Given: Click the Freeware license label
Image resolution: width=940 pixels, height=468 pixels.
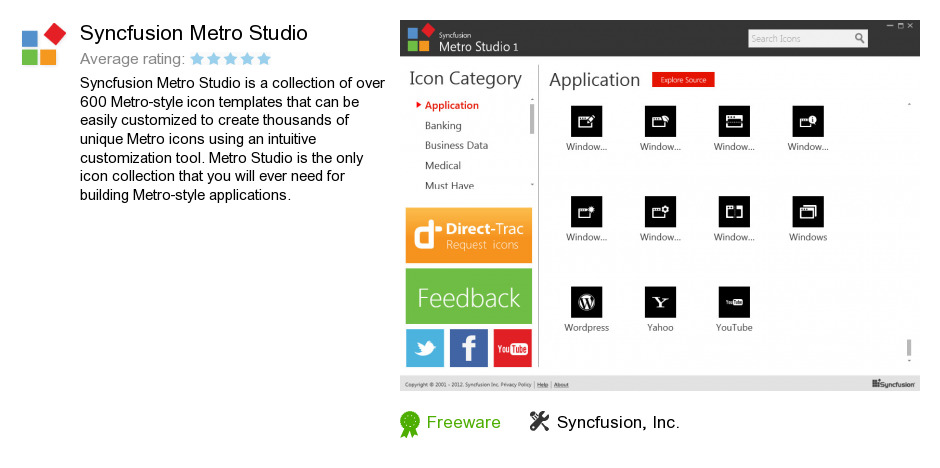Looking at the screenshot, I should [x=463, y=422].
